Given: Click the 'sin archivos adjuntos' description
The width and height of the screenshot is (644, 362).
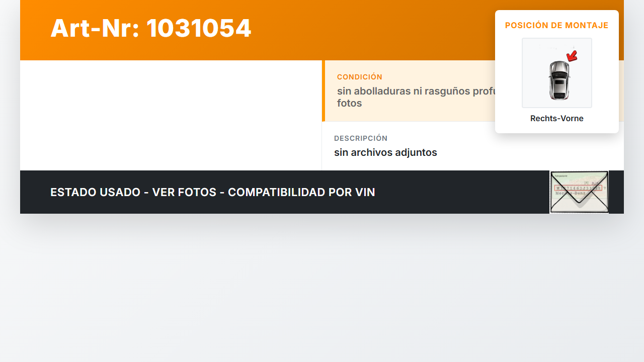Looking at the screenshot, I should point(385,152).
